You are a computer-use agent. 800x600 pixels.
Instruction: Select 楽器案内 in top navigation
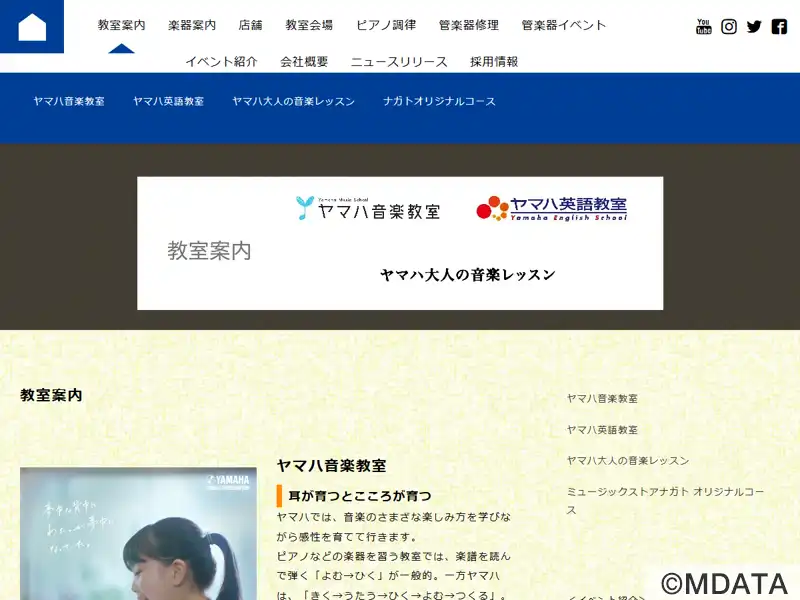192,25
